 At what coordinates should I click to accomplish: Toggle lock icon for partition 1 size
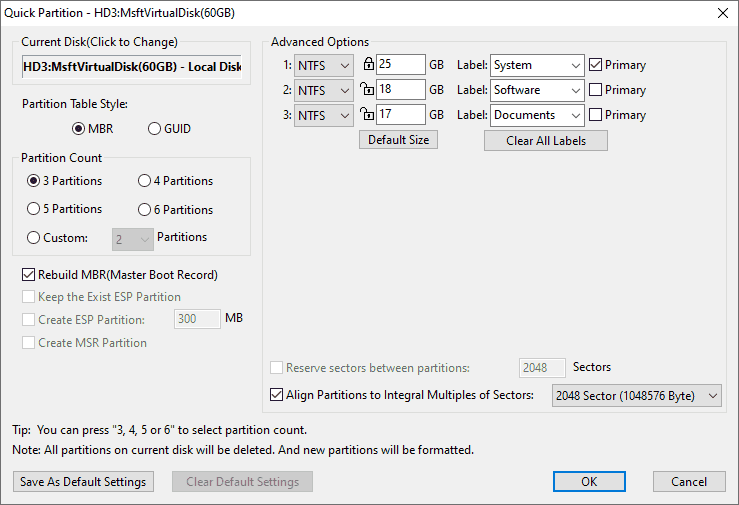[368, 65]
